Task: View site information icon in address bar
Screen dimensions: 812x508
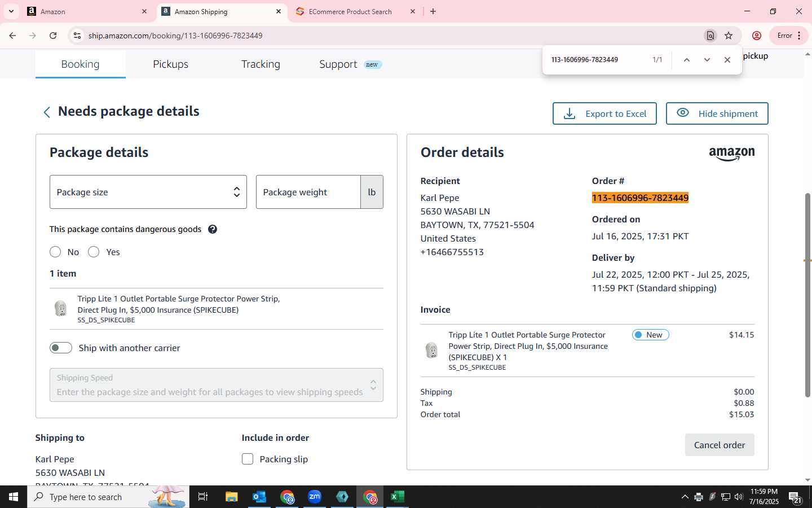Action: pos(77,36)
